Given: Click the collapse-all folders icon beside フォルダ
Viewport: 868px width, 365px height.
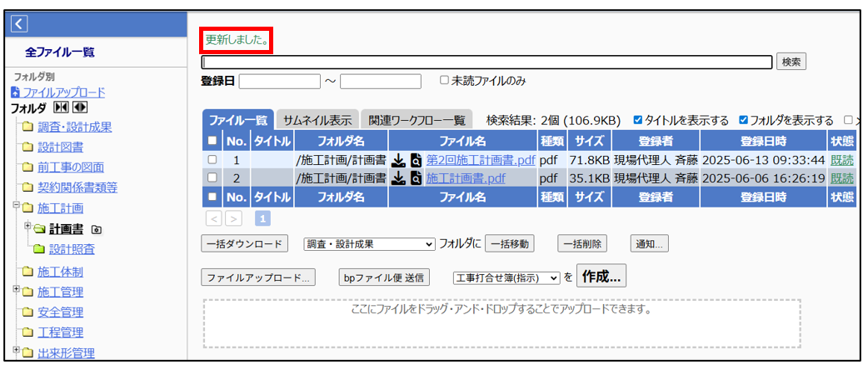Looking at the screenshot, I should click(62, 107).
